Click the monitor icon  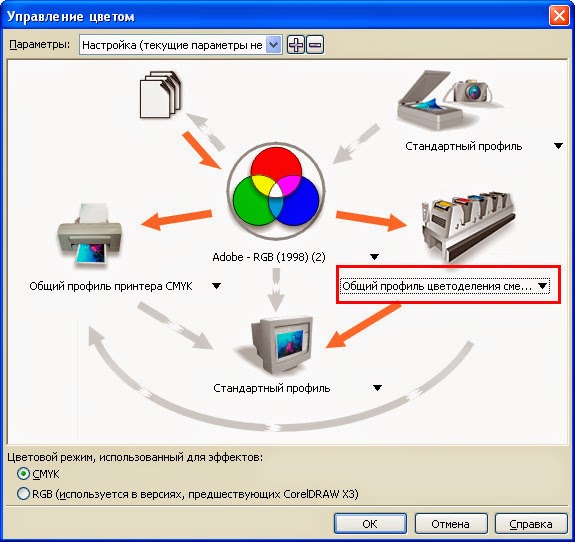pos(282,345)
